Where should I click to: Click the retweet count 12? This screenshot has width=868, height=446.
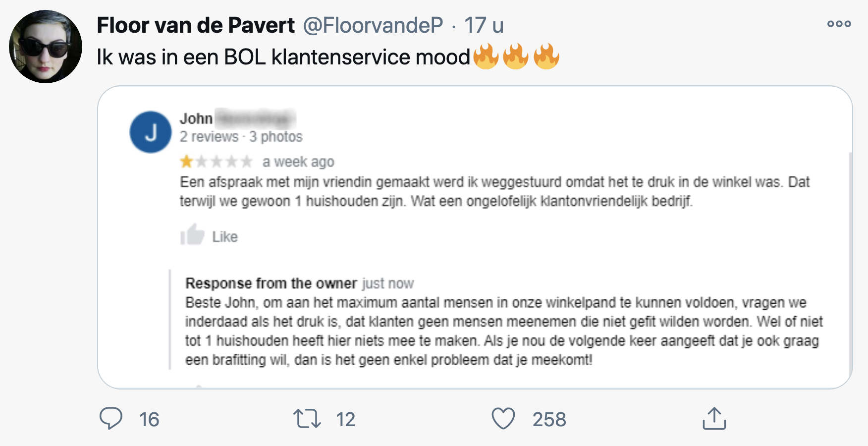[345, 420]
